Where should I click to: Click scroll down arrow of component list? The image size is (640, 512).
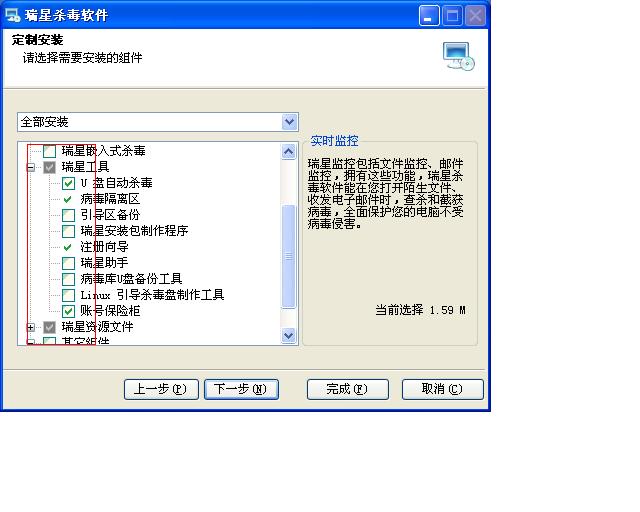(289, 336)
